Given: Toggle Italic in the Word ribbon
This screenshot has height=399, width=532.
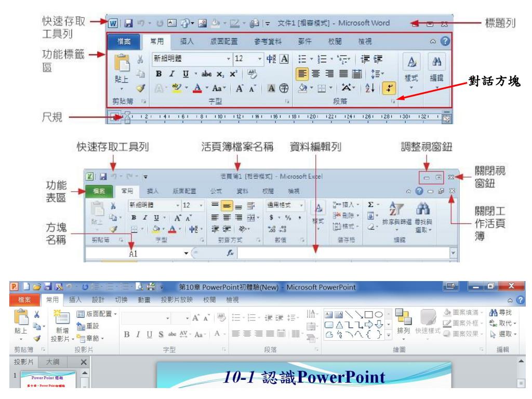Looking at the screenshot, I should tap(172, 74).
